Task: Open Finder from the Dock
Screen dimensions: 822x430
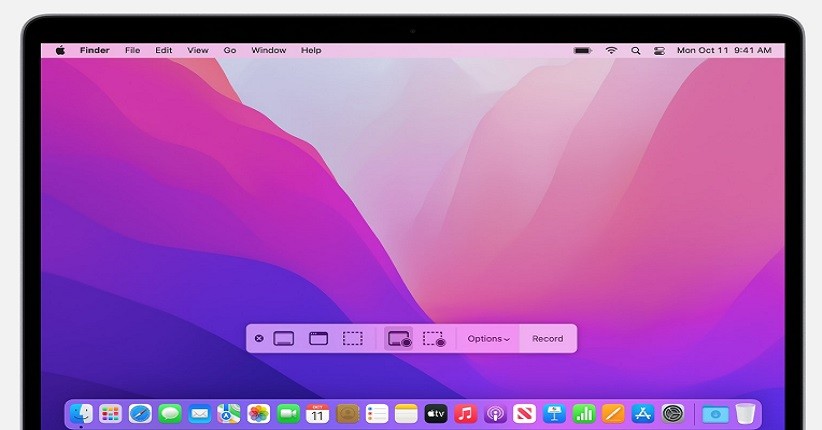Action: [81, 414]
